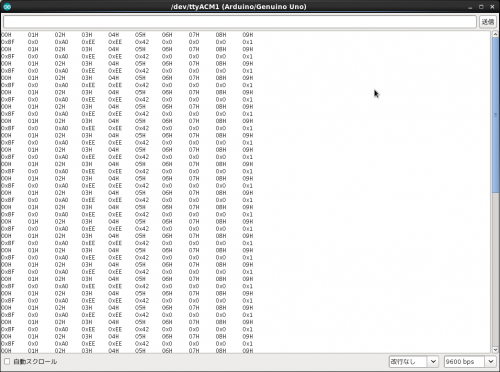
Task: Click the first 0x1 value in output
Action: 247,42
